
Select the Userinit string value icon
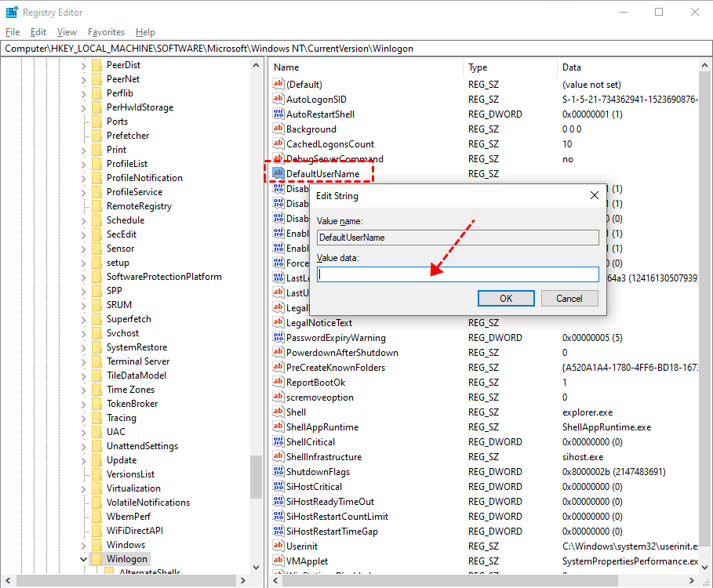[x=278, y=546]
